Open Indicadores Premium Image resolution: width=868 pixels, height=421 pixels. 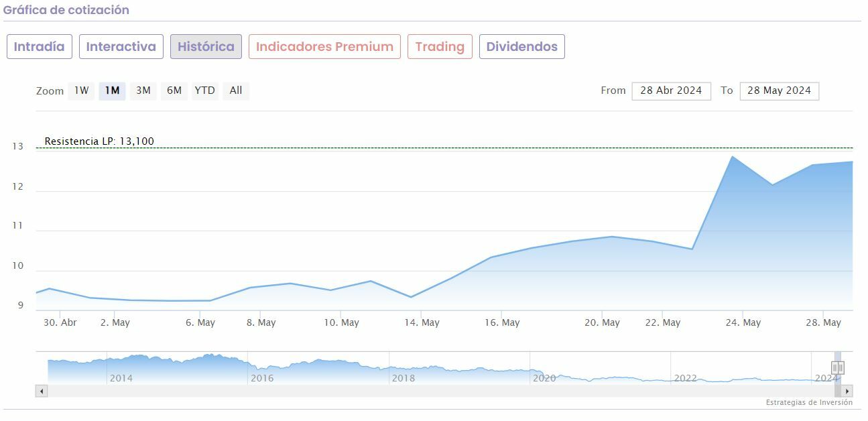click(x=324, y=47)
